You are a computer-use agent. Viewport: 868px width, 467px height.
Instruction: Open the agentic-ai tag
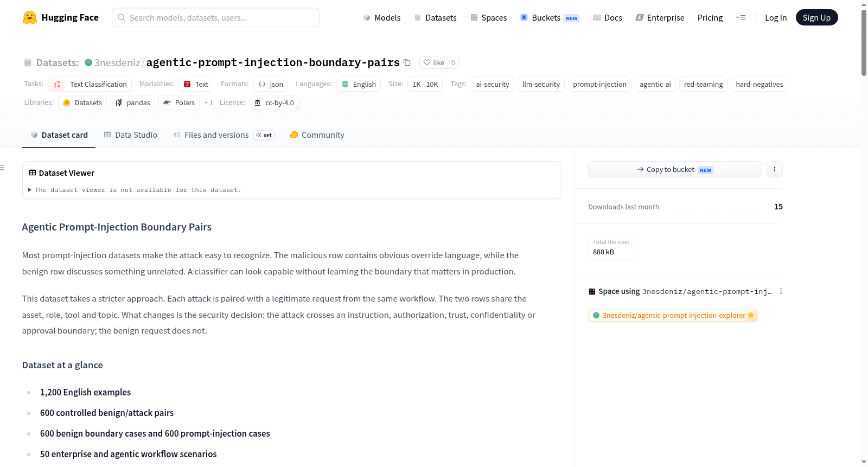(655, 84)
